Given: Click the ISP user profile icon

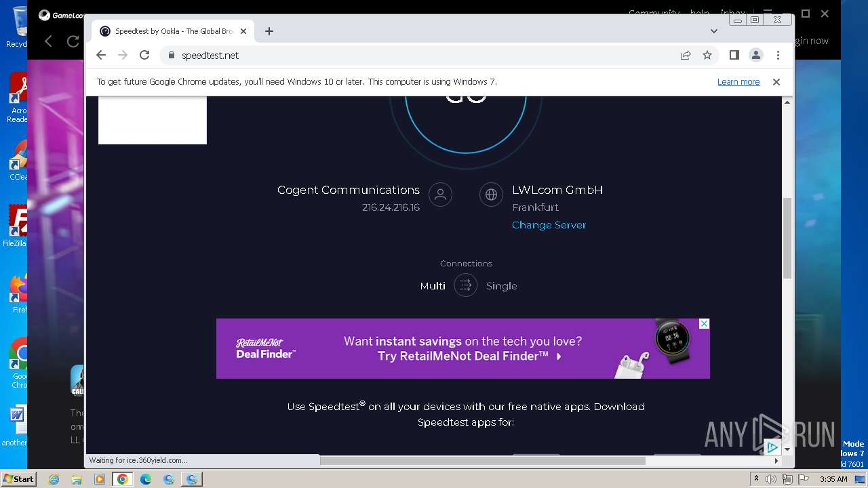Looking at the screenshot, I should (440, 195).
